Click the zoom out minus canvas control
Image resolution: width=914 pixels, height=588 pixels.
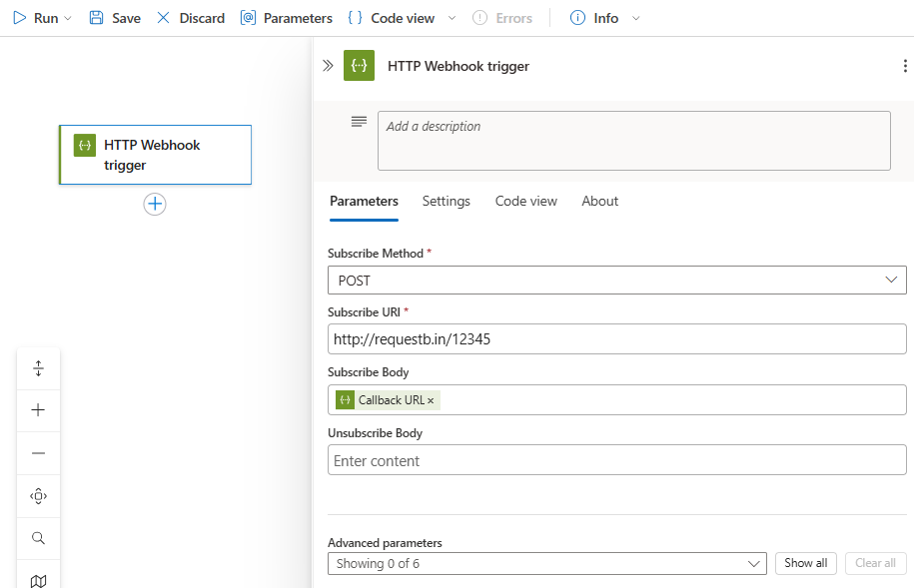click(38, 453)
